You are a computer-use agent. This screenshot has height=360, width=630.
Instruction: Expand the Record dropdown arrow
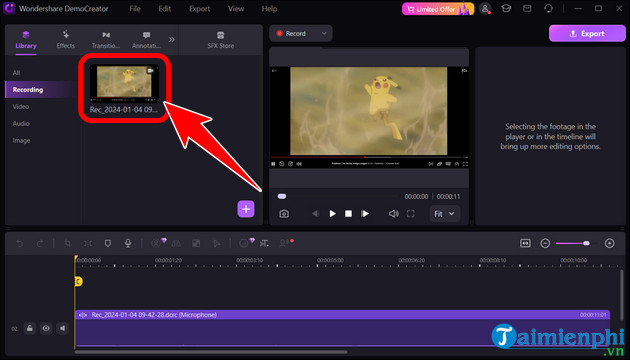(324, 33)
